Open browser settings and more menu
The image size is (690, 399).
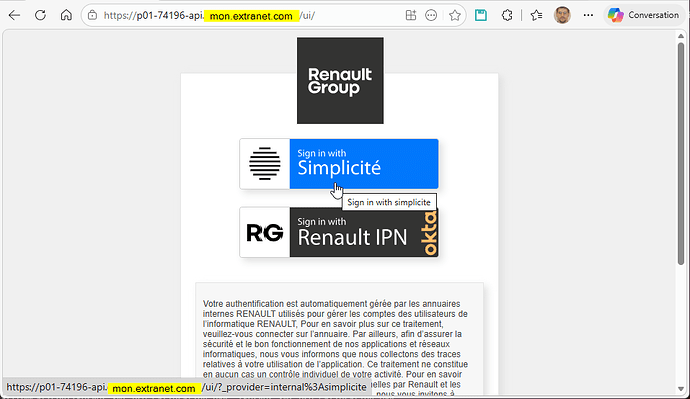(x=588, y=15)
